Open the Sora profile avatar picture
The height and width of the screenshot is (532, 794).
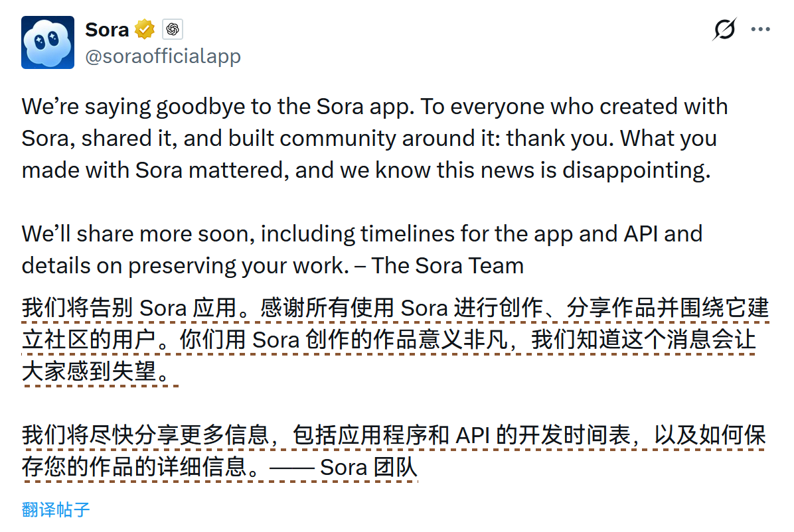tap(48, 42)
